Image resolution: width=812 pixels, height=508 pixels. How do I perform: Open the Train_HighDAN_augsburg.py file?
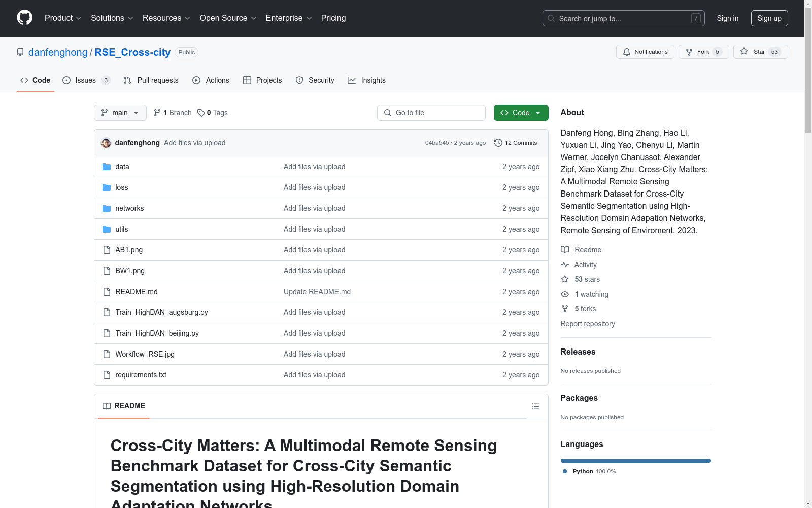[x=161, y=312]
